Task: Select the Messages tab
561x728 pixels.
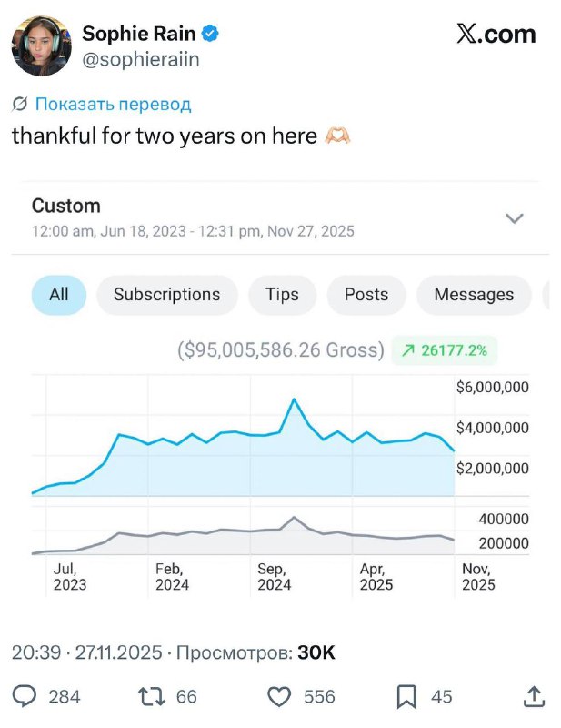Action: (472, 294)
